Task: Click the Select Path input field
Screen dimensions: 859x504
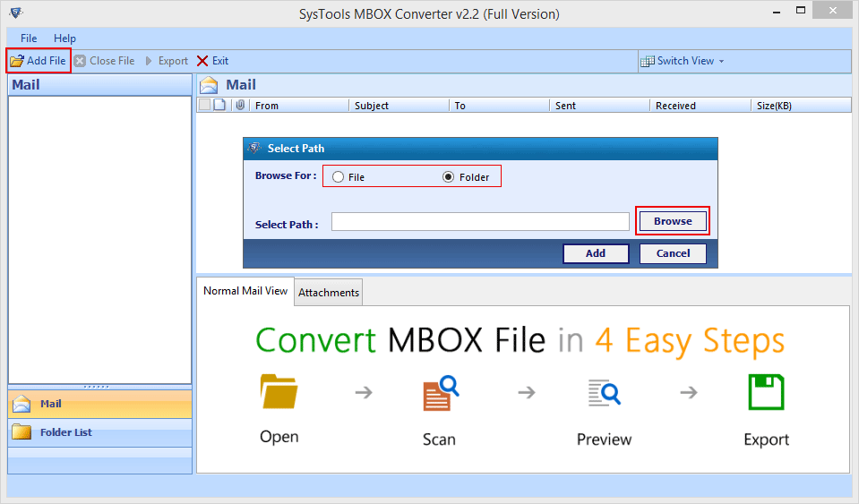Action: (x=480, y=222)
